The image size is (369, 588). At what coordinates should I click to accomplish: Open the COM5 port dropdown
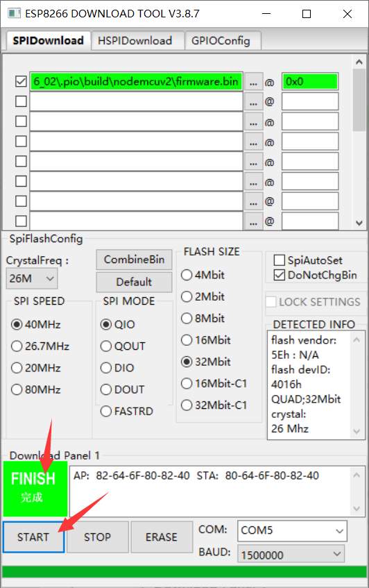tap(292, 530)
